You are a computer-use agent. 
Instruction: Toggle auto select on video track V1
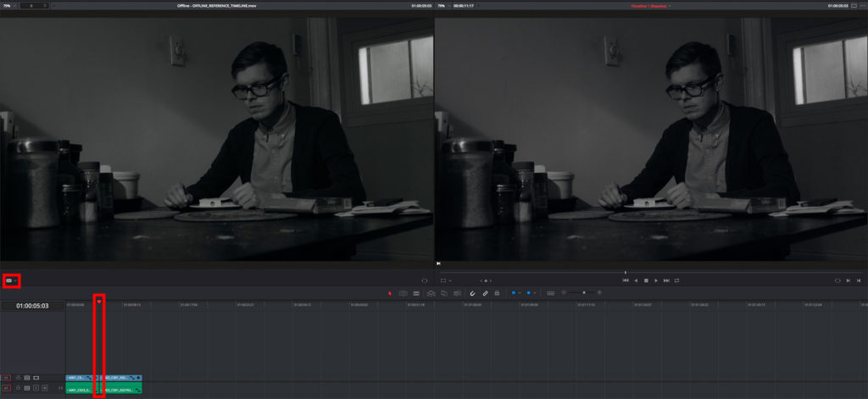[x=27, y=378]
